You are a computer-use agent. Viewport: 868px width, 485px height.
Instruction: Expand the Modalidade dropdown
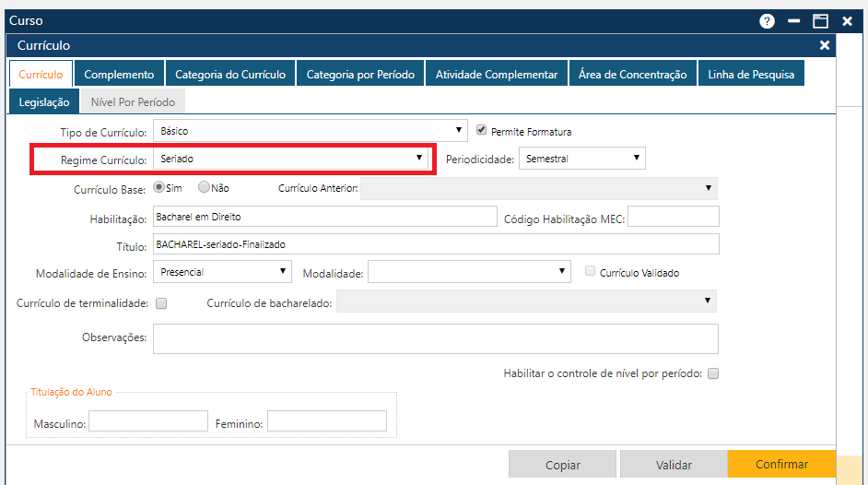coord(469,272)
